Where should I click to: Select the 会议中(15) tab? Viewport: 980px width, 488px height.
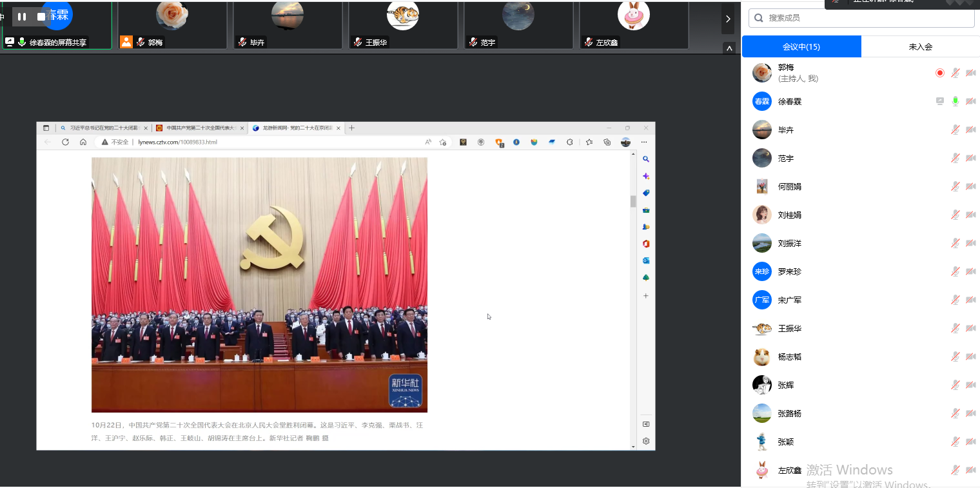click(801, 46)
